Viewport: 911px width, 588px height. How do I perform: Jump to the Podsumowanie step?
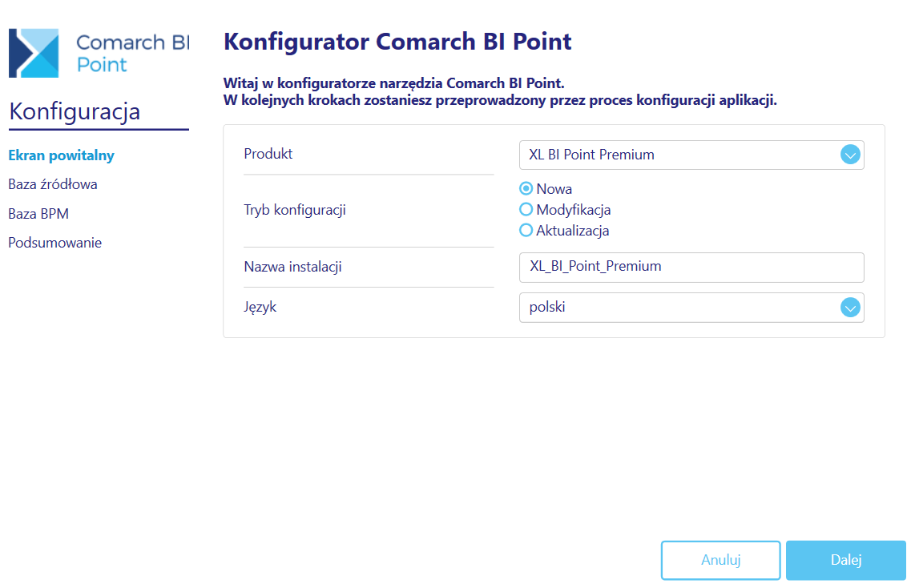(54, 243)
